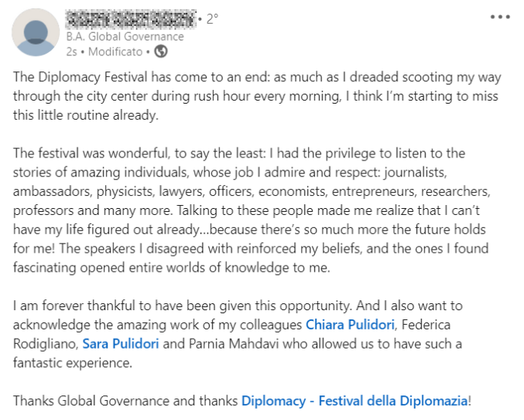Open Sara Pulidori's profile link
This screenshot has height=420, width=524.
pos(121,343)
